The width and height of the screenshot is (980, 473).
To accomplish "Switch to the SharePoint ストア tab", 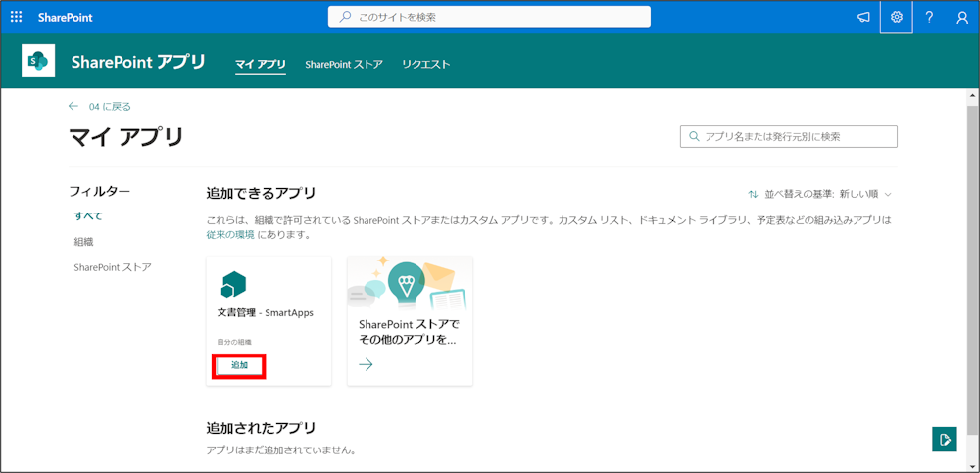I will (344, 65).
